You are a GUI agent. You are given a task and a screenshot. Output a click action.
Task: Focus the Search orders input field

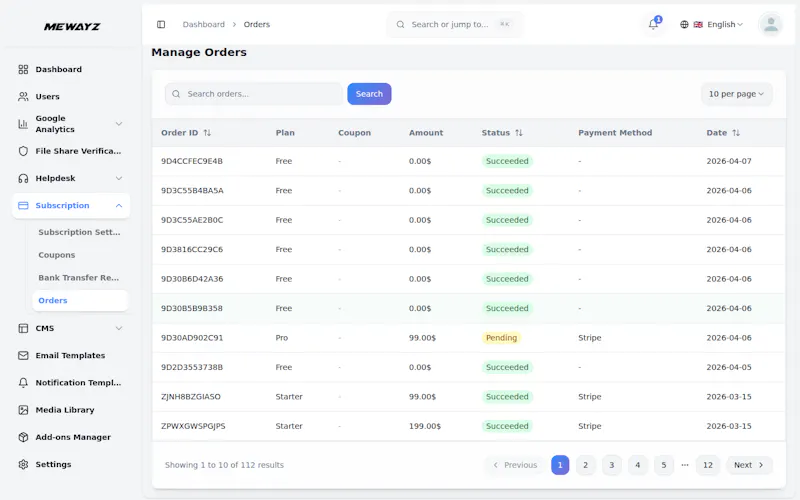(x=254, y=94)
